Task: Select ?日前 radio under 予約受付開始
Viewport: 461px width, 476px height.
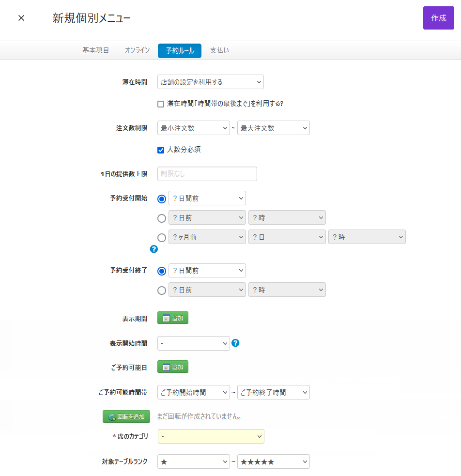Action: point(162,218)
